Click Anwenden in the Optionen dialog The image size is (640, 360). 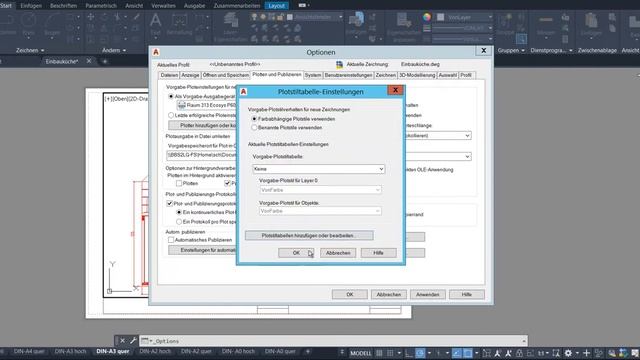pyautogui.click(x=427, y=294)
